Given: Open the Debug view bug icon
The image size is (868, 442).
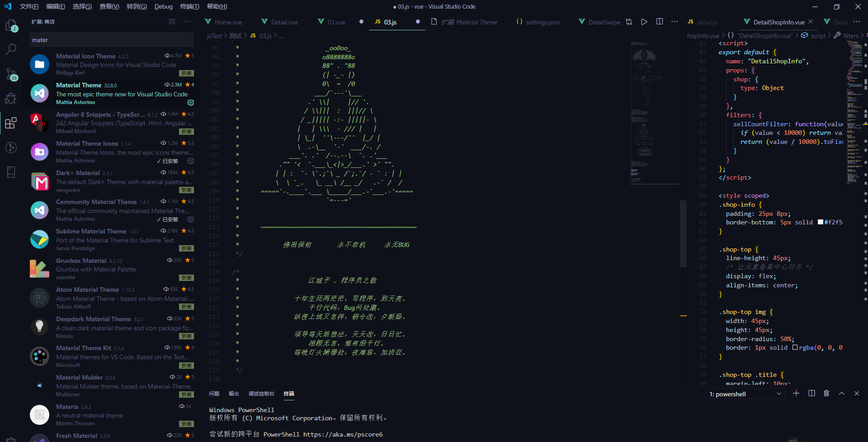Looking at the screenshot, I should [x=11, y=98].
